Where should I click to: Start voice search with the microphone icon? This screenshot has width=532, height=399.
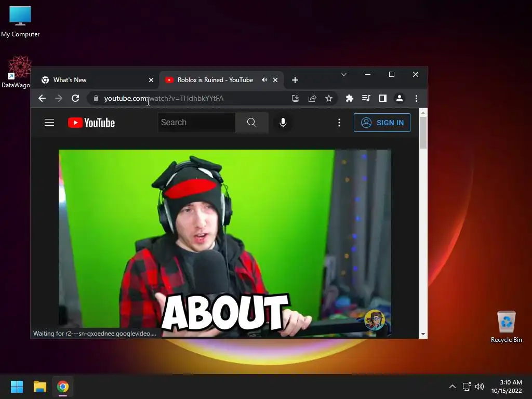pyautogui.click(x=283, y=123)
